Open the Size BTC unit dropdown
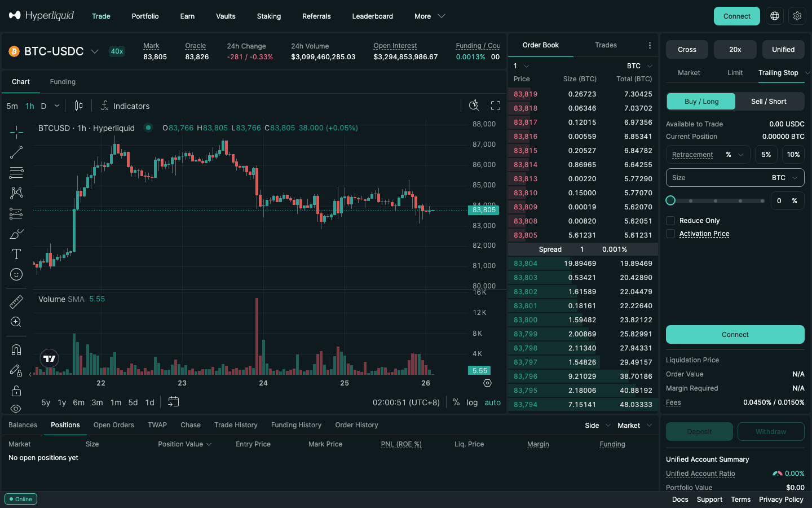Image resolution: width=812 pixels, height=508 pixels. pyautogui.click(x=785, y=178)
